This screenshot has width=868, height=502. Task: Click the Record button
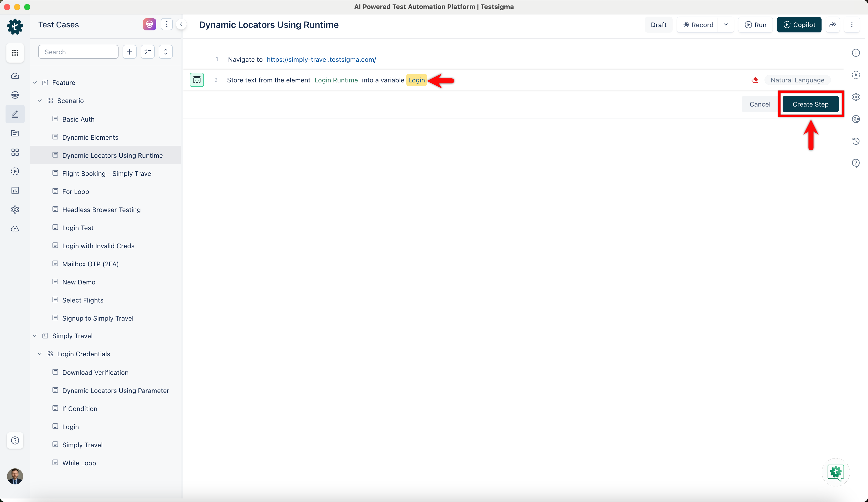click(x=698, y=24)
